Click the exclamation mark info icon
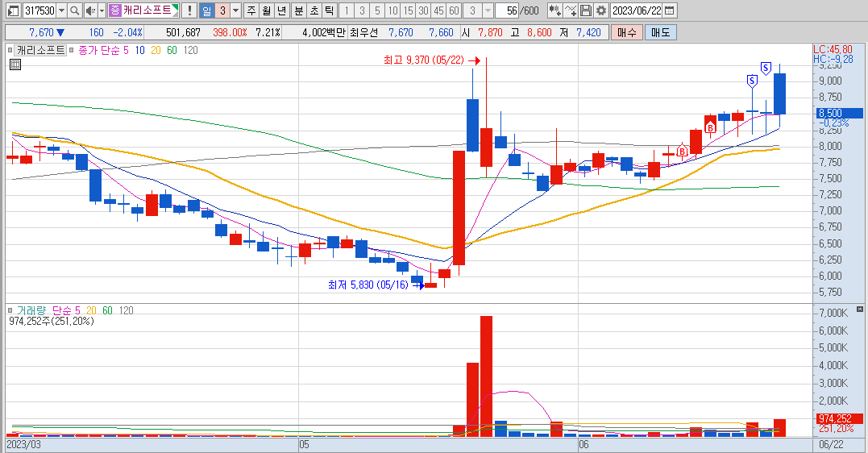Image resolution: width=868 pixels, height=453 pixels. [189, 10]
